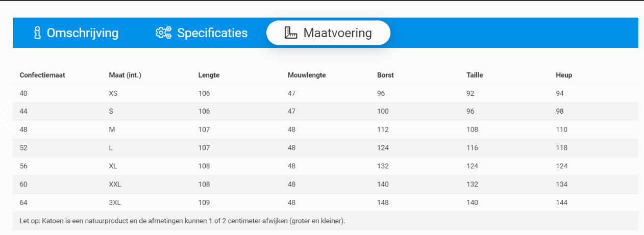The image size is (644, 235).
Task: Click the gears icon beside Specificaties
Action: pyautogui.click(x=163, y=33)
